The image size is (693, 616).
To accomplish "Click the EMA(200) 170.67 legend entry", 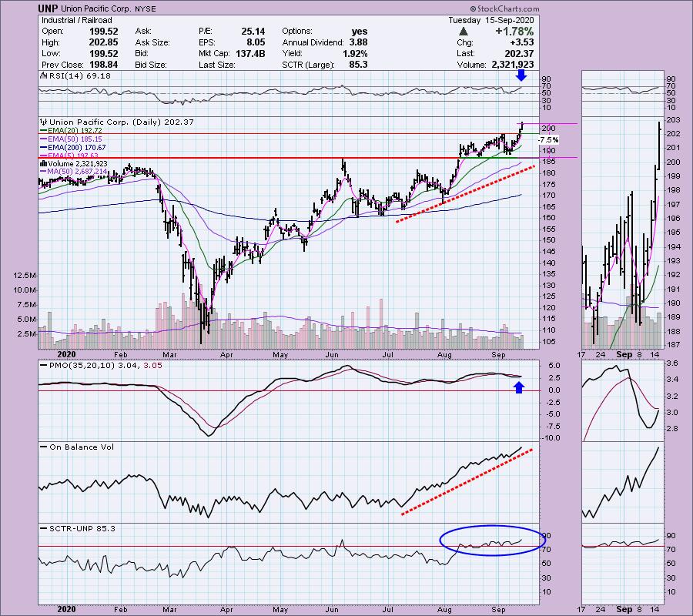I will point(73,148).
